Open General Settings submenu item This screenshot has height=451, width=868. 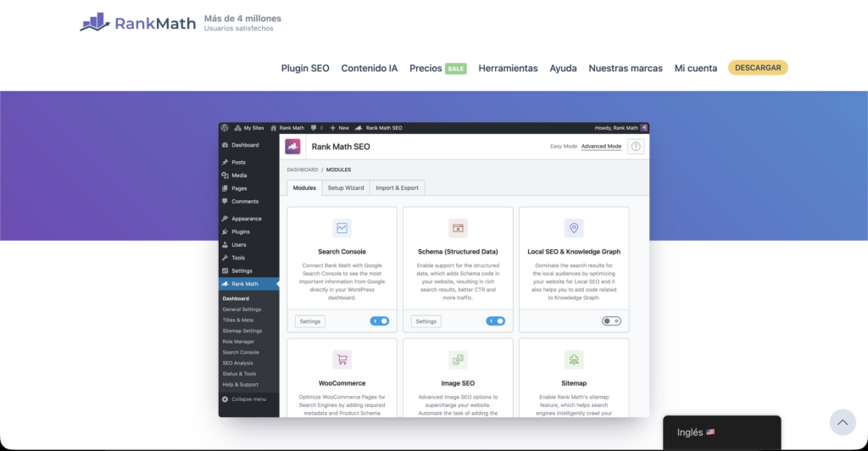242,309
